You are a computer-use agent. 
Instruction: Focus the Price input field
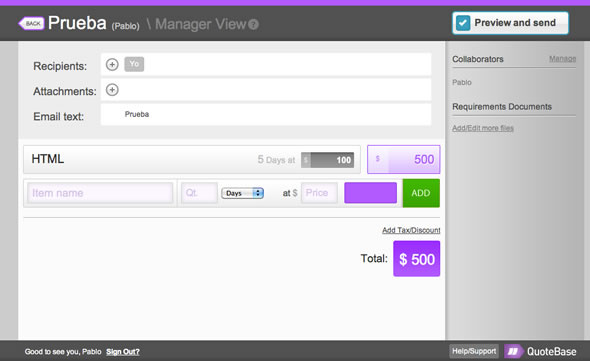point(319,193)
